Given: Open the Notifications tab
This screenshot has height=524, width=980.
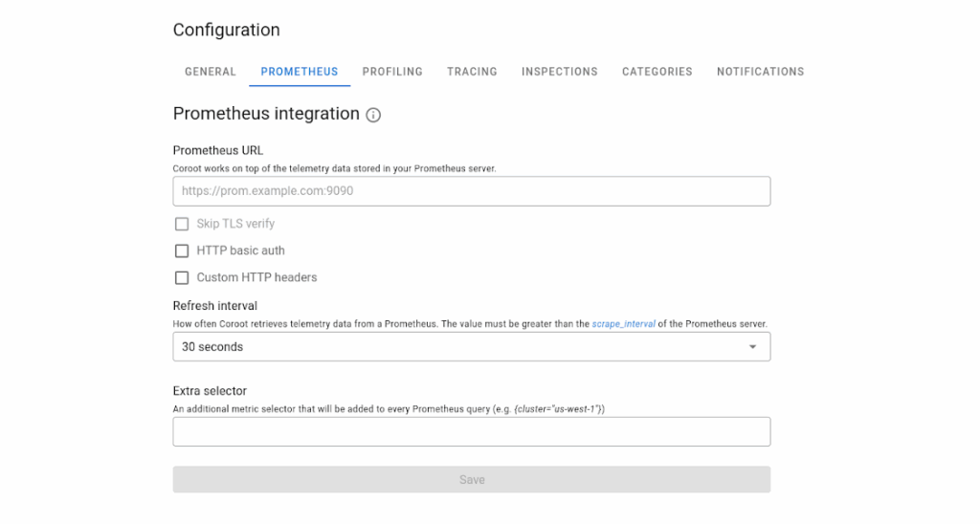Looking at the screenshot, I should tap(760, 72).
